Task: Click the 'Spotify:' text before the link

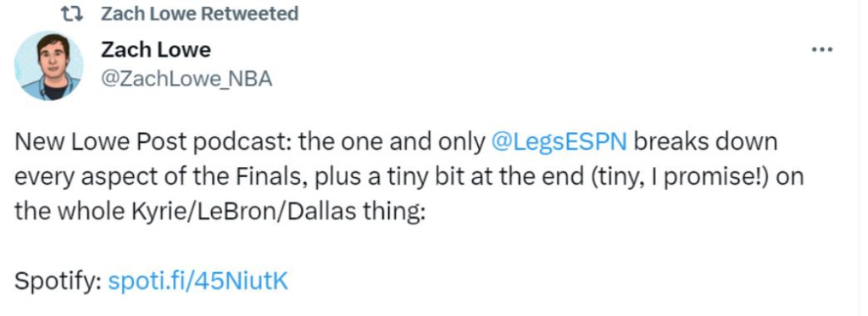Action: tap(58, 281)
